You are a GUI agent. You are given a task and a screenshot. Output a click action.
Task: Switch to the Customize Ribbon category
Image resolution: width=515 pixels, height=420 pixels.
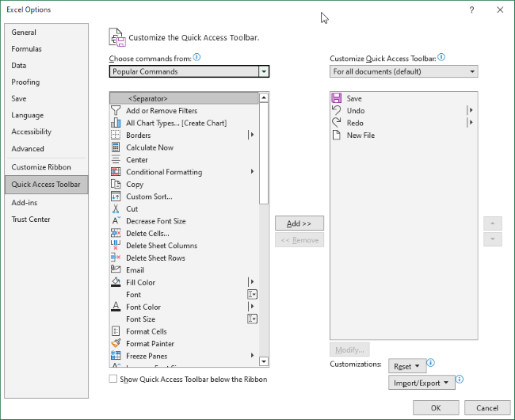pyautogui.click(x=41, y=167)
